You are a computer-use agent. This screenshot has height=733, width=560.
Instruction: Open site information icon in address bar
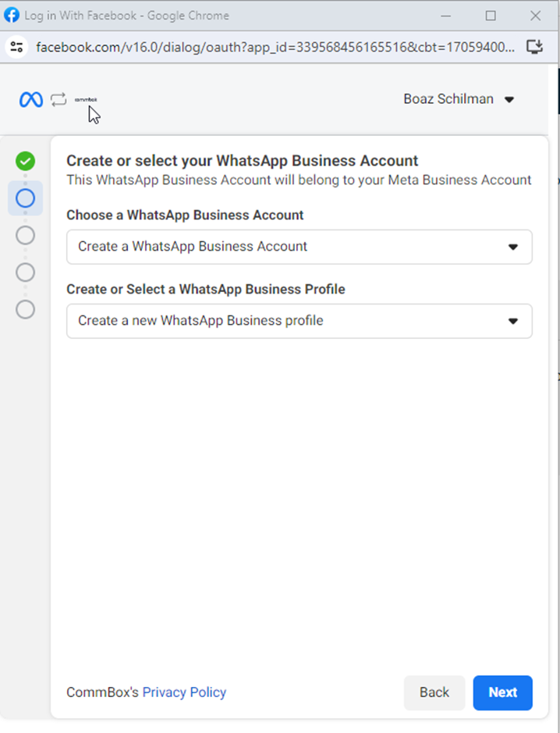click(x=17, y=47)
